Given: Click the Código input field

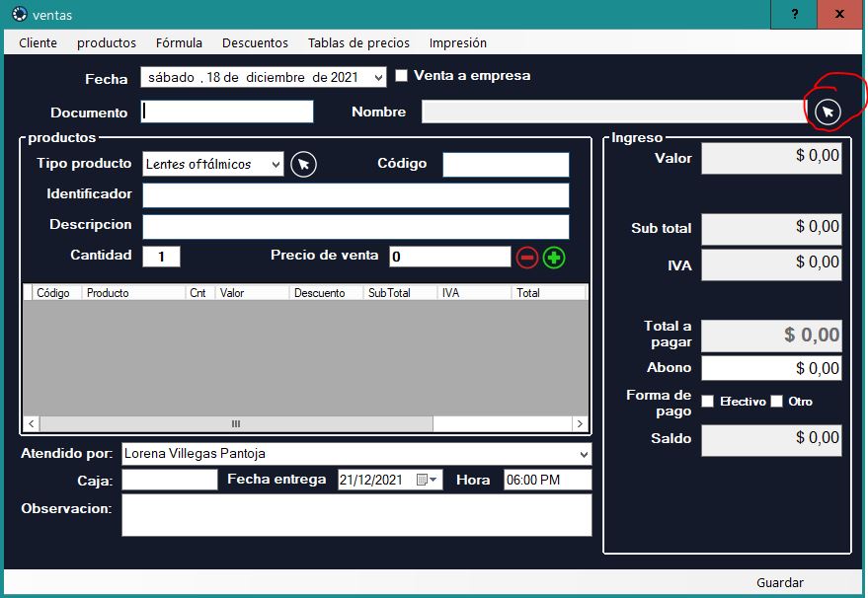Looking at the screenshot, I should pyautogui.click(x=506, y=164).
